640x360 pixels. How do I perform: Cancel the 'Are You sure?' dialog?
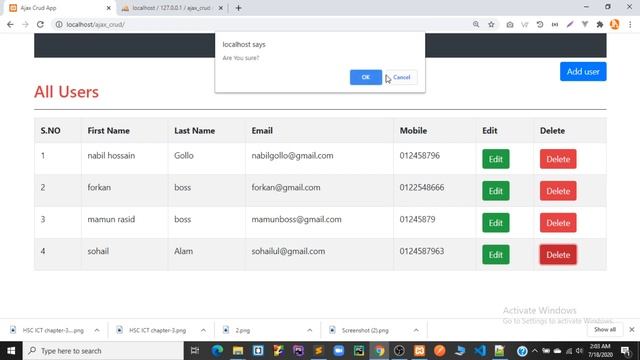(401, 77)
